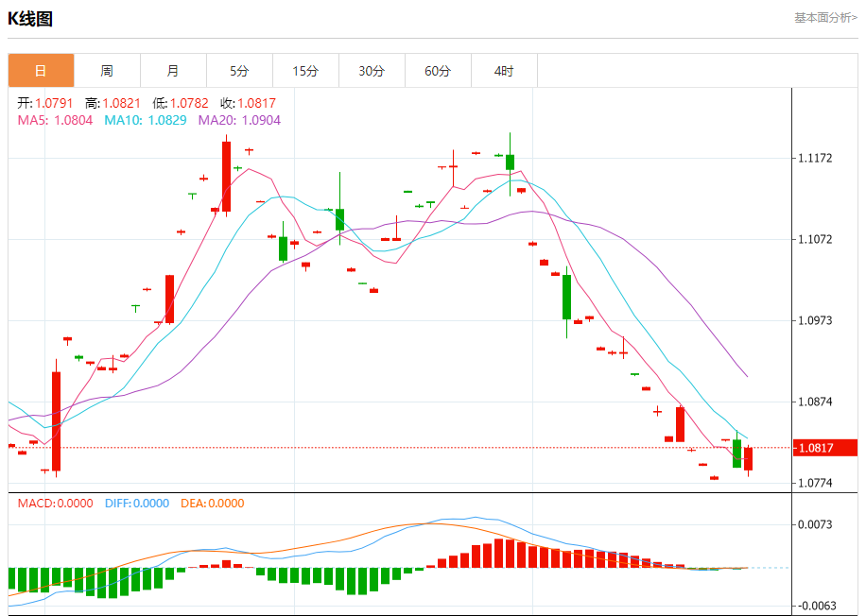Show the 30分 chart tab
866x616 pixels.
point(372,71)
